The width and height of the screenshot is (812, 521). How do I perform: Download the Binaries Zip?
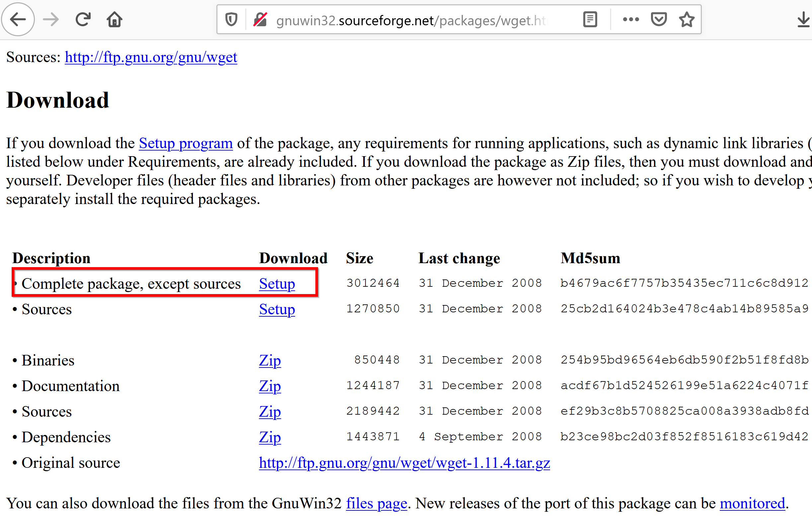(x=270, y=360)
